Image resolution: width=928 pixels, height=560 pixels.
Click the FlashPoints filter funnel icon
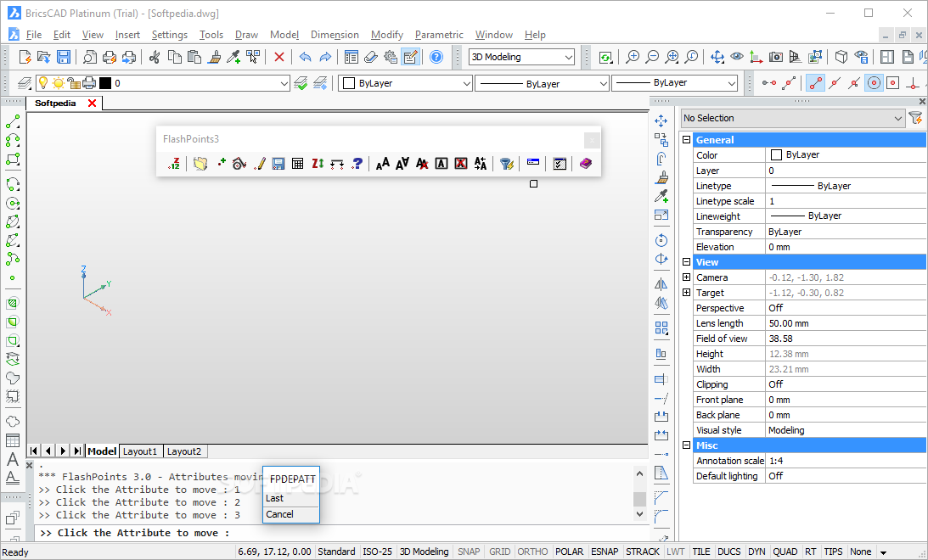(506, 164)
